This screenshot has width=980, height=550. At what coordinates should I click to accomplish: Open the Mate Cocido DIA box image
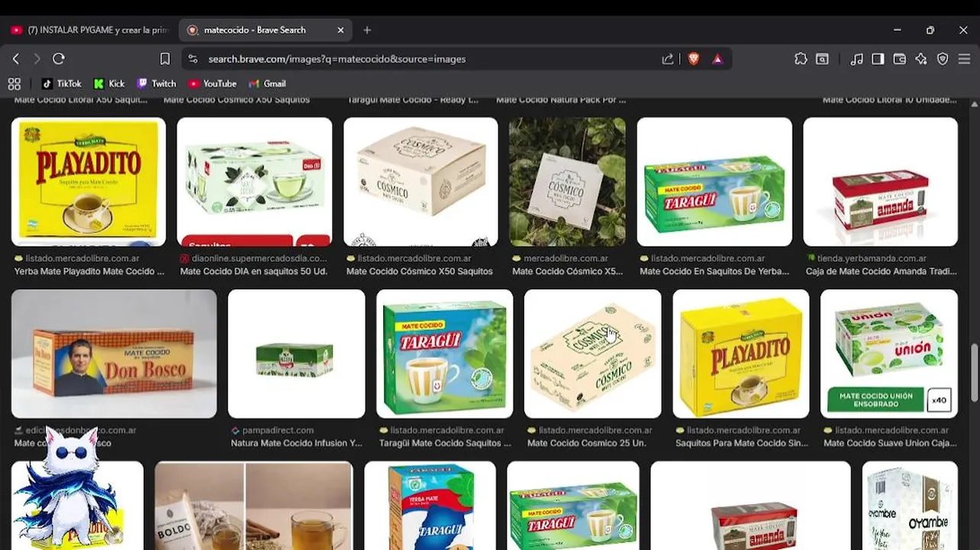254,182
